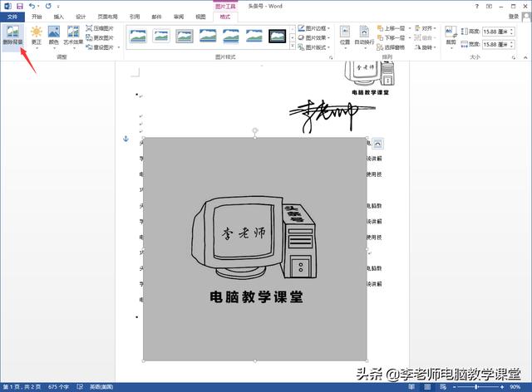The width and height of the screenshot is (532, 392).
Task: Open the Picture Layout (图片版式) dropdown
Action: pos(314,47)
